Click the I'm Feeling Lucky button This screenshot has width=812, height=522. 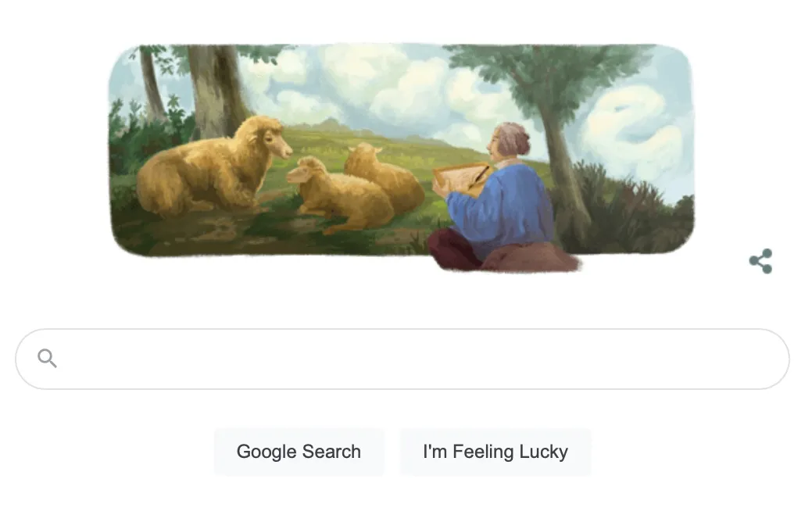click(495, 452)
